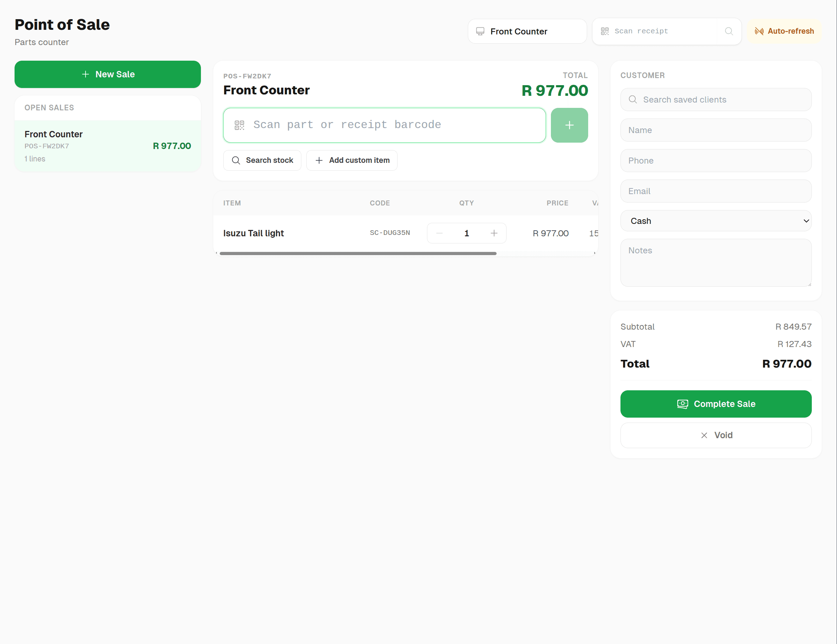Toggle the Auto-refresh button

click(784, 31)
